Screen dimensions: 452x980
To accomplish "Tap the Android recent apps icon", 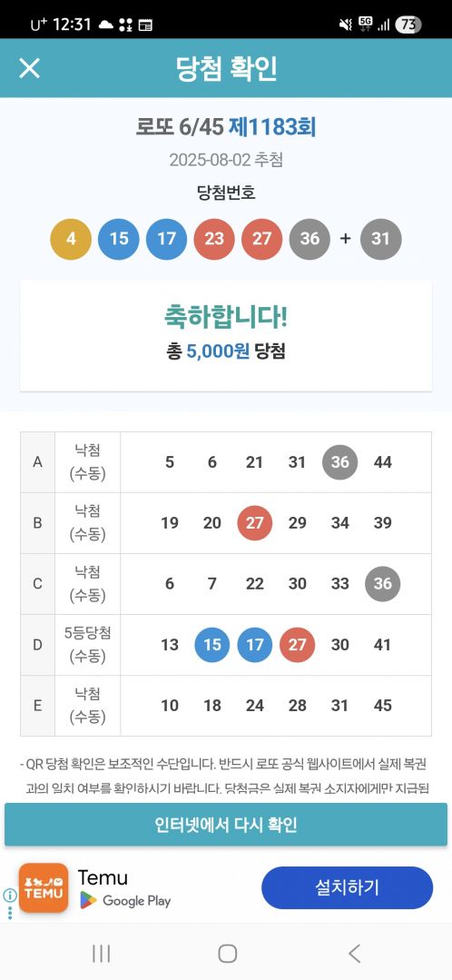I will coord(101,953).
